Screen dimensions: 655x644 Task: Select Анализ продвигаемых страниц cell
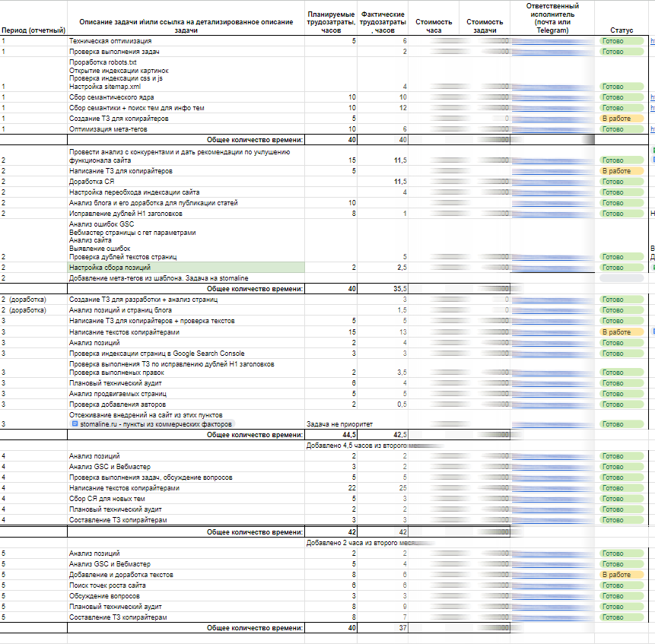coord(186,394)
